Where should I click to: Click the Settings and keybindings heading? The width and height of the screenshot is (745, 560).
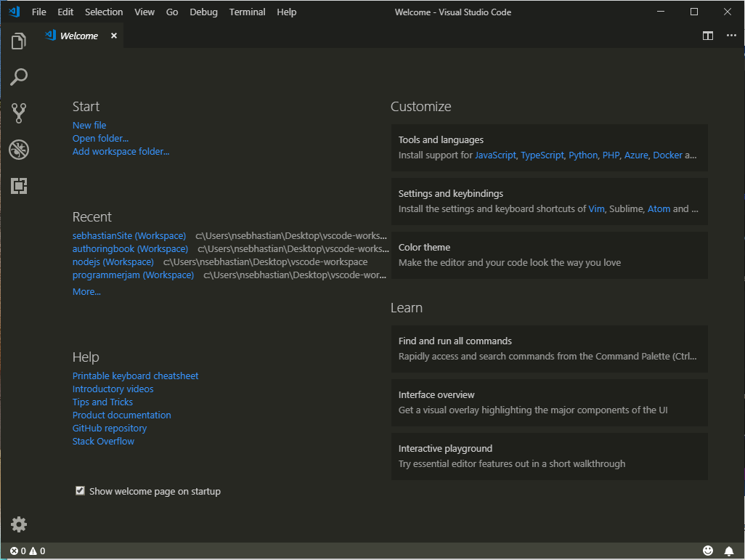[x=450, y=193]
